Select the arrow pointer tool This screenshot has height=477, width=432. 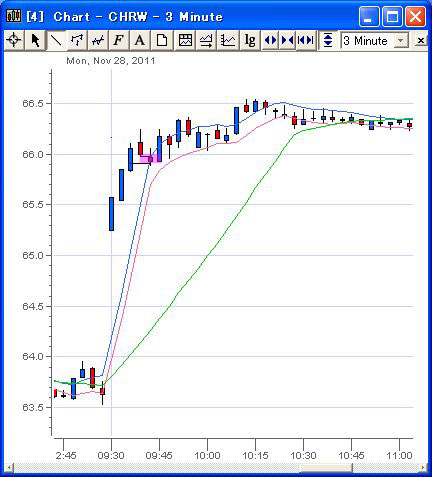tap(35, 40)
